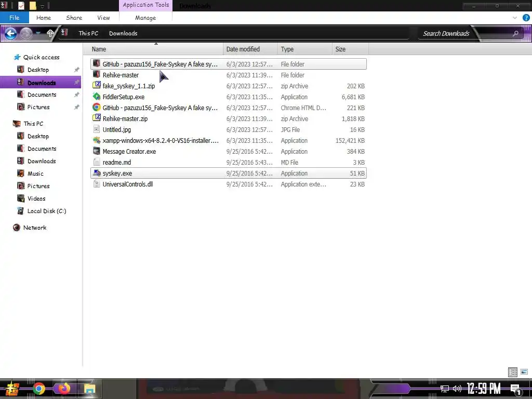Sort files by the Name column header
The height and width of the screenshot is (399, 532).
pyautogui.click(x=156, y=49)
